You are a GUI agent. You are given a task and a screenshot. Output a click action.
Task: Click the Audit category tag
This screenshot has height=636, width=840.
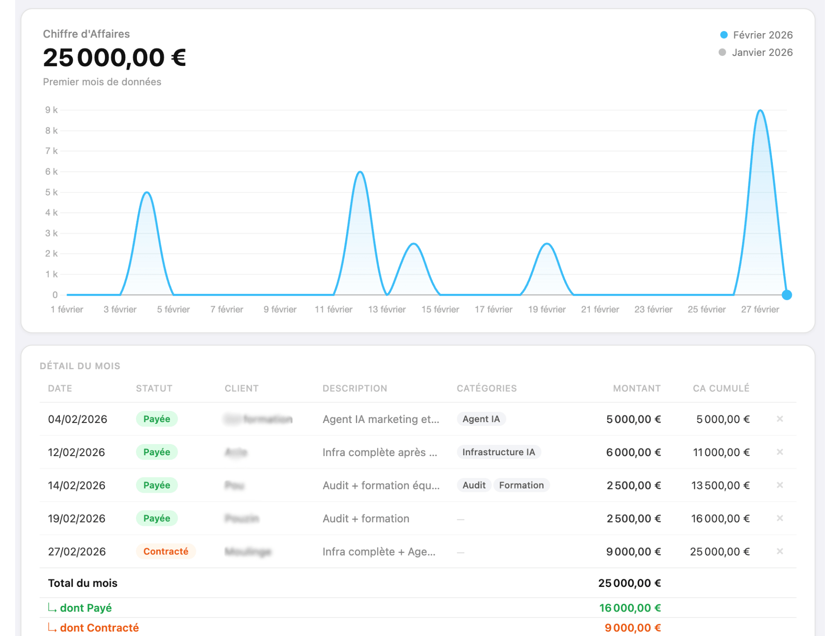pyautogui.click(x=474, y=485)
